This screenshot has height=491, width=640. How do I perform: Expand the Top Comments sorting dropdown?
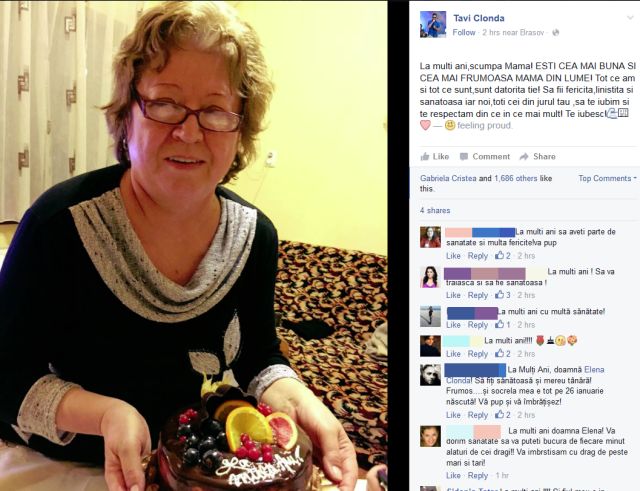click(607, 178)
